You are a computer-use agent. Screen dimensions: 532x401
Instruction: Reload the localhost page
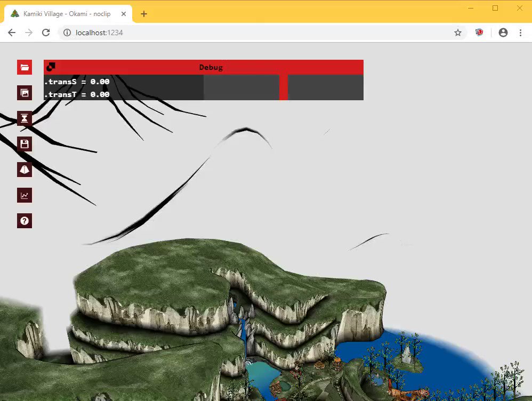[46, 33]
